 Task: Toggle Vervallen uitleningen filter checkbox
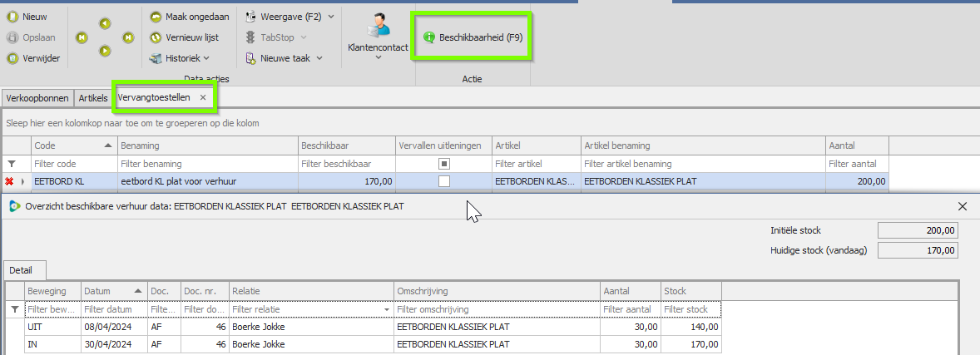click(x=443, y=164)
